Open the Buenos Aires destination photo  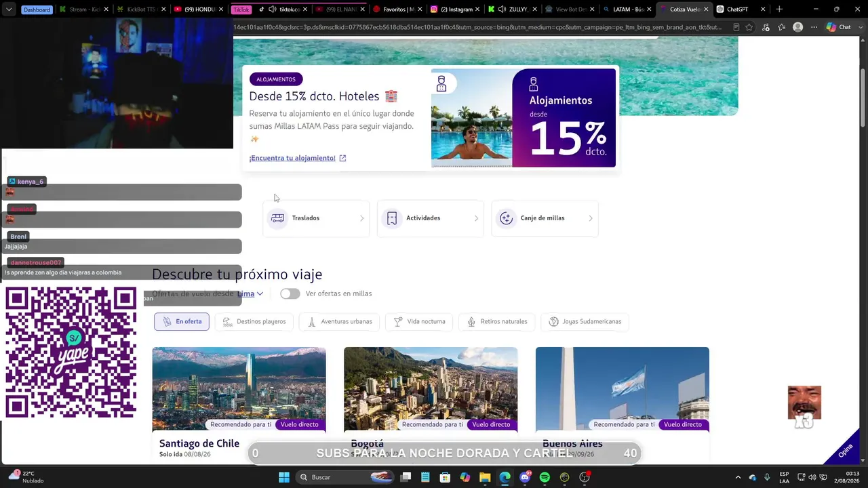pos(623,388)
